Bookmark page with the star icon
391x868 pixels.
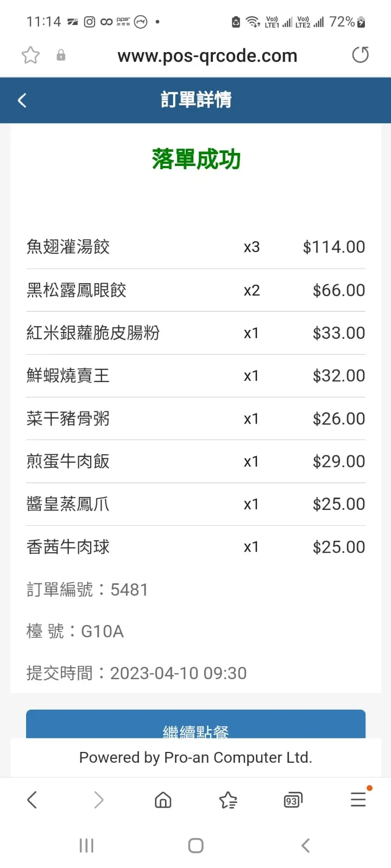pos(31,55)
